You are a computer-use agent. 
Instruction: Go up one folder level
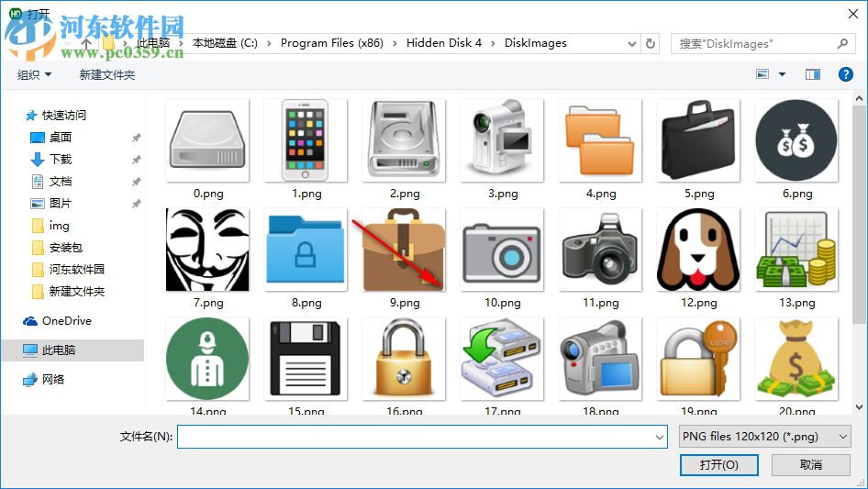[86, 43]
